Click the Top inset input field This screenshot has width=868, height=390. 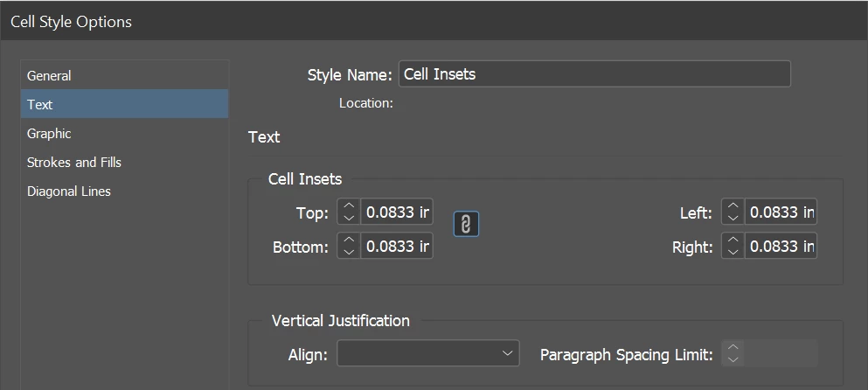(x=397, y=212)
